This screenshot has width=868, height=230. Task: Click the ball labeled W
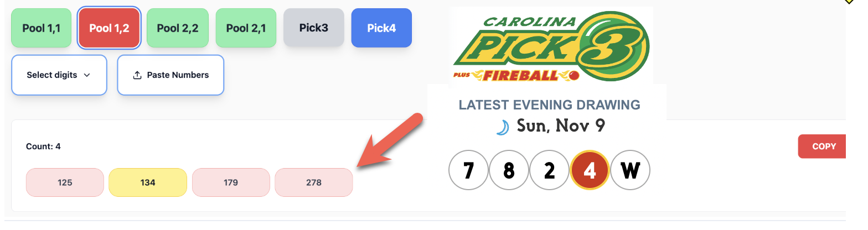631,170
